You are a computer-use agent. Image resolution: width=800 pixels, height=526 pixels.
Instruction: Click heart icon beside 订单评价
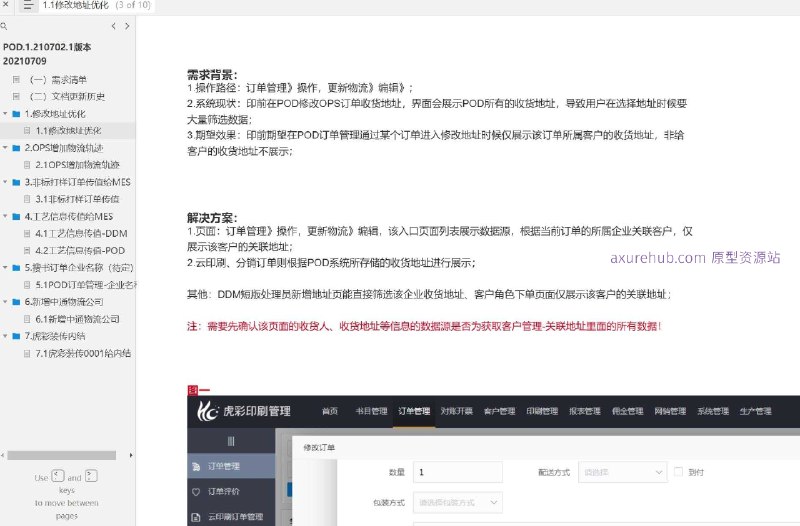(196, 492)
